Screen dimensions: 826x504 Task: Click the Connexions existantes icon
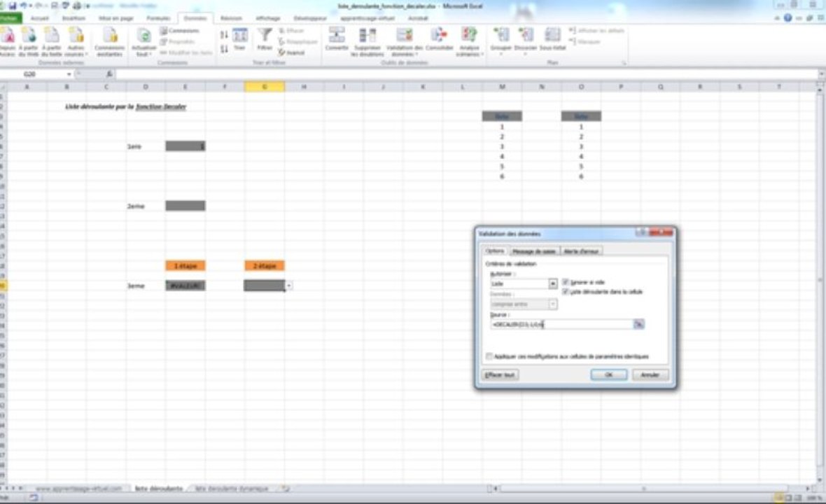coord(110,41)
